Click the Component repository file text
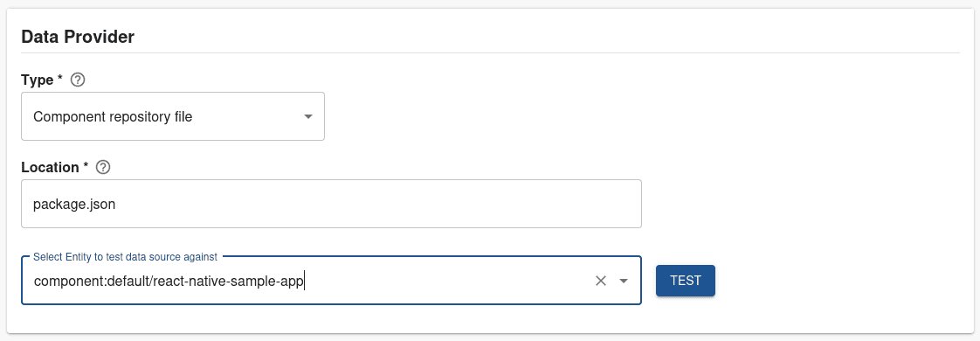This screenshot has width=980, height=341. pyautogui.click(x=113, y=117)
